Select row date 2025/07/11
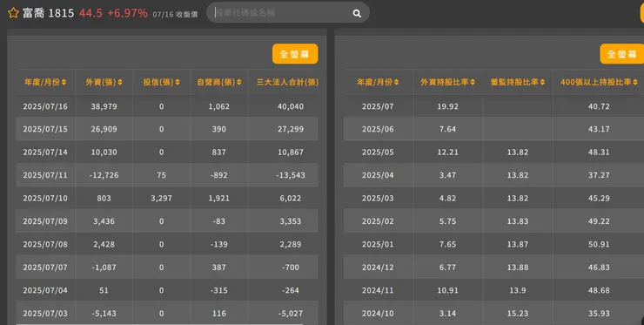The width and height of the screenshot is (644, 325). point(45,175)
